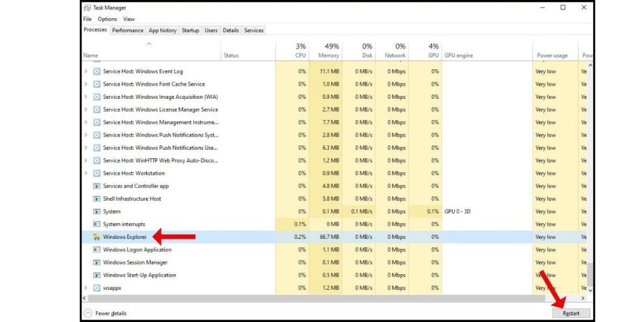The width and height of the screenshot is (644, 322).
Task: Click the vertical scrollbar thumb
Action: click(591, 274)
